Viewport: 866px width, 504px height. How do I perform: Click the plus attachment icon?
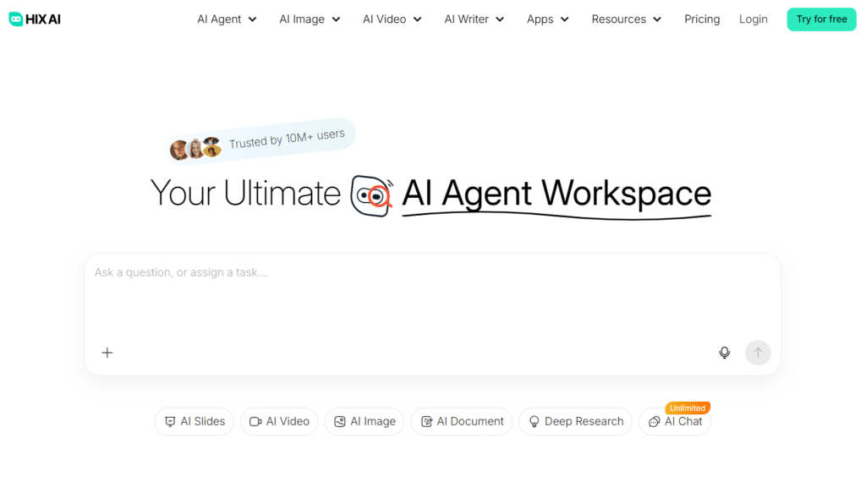point(107,353)
